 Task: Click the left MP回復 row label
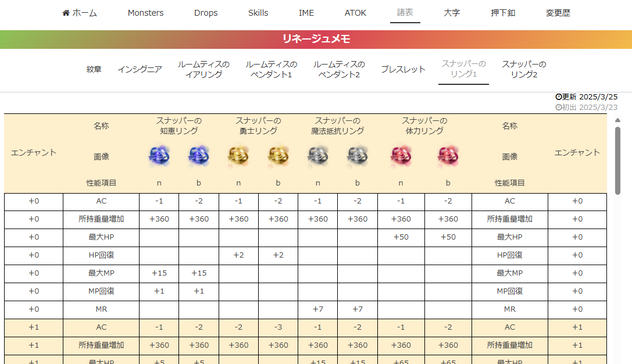point(101,291)
